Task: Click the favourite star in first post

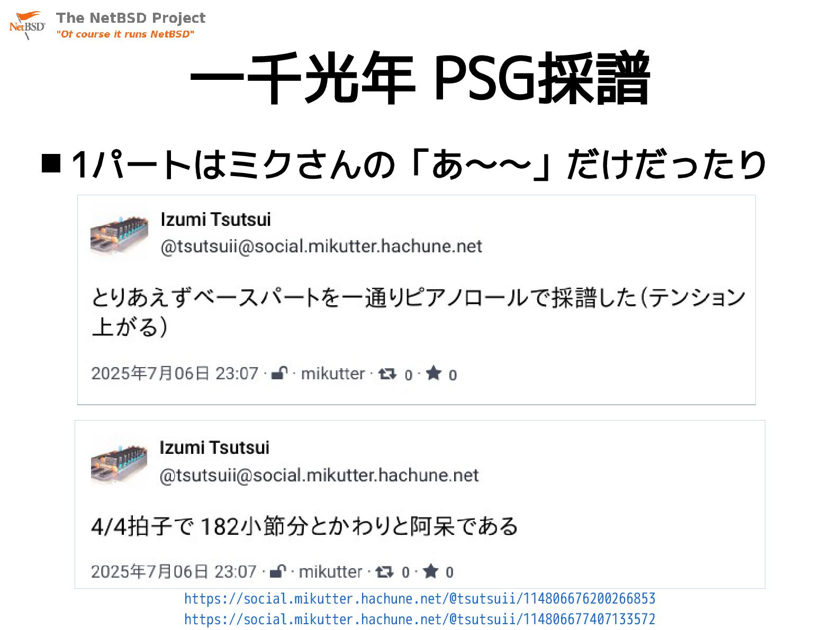Action: coord(433,373)
